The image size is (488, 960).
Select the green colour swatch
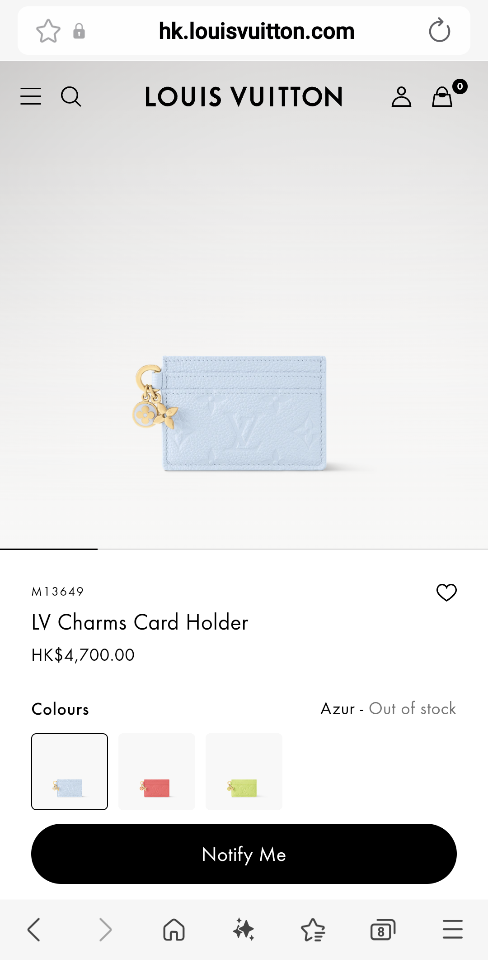tap(244, 771)
